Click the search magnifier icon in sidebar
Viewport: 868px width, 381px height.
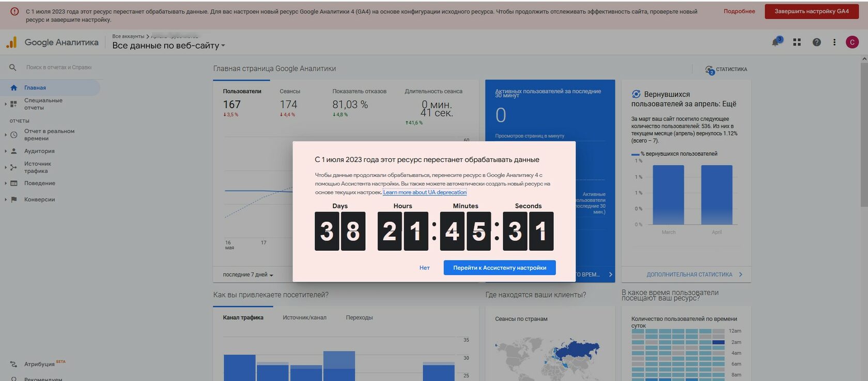(13, 67)
